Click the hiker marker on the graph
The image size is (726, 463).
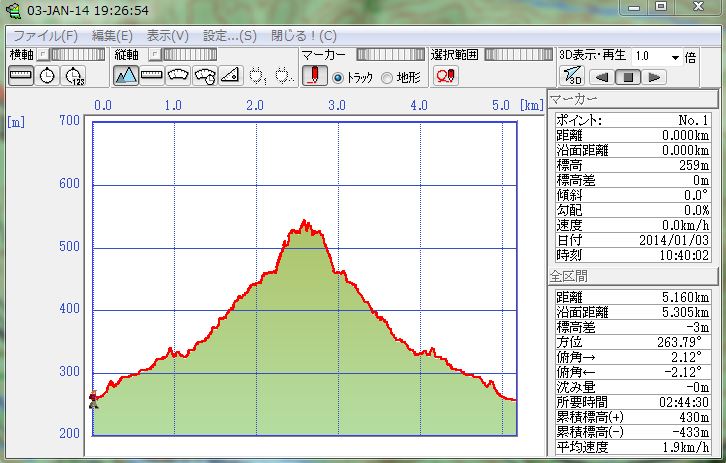94,399
